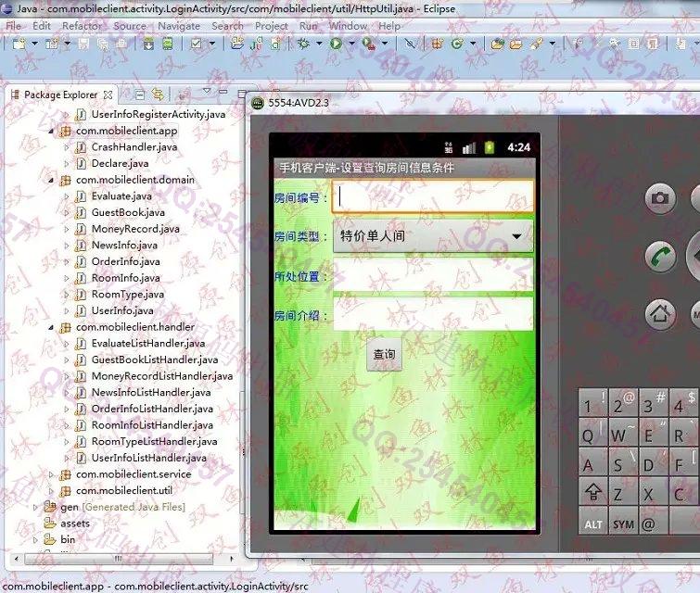
Task: Open the External Tools dropdown arrow
Action: coord(385,44)
